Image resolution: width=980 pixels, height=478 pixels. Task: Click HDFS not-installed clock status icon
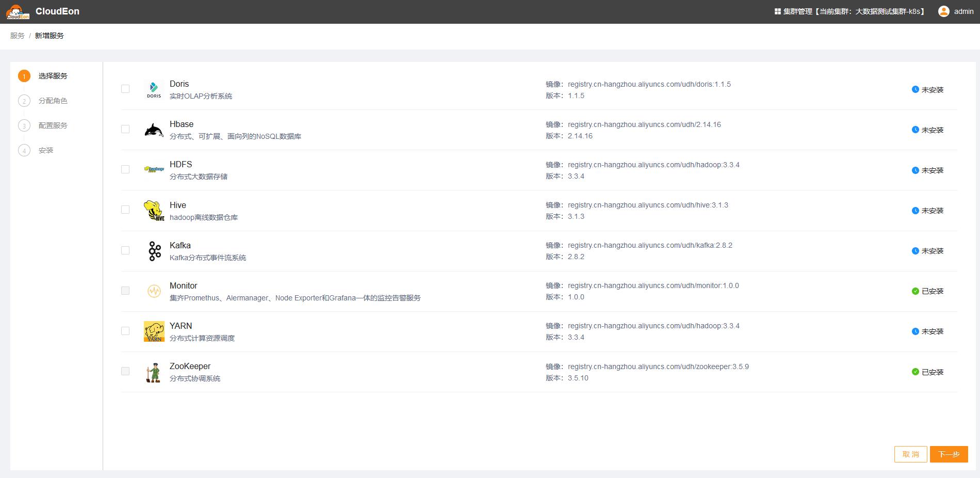[x=915, y=170]
